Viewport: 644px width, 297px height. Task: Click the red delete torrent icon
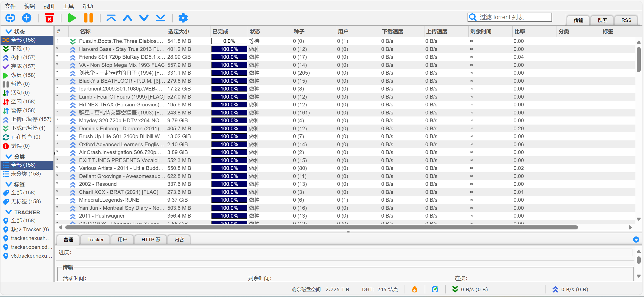(x=49, y=18)
